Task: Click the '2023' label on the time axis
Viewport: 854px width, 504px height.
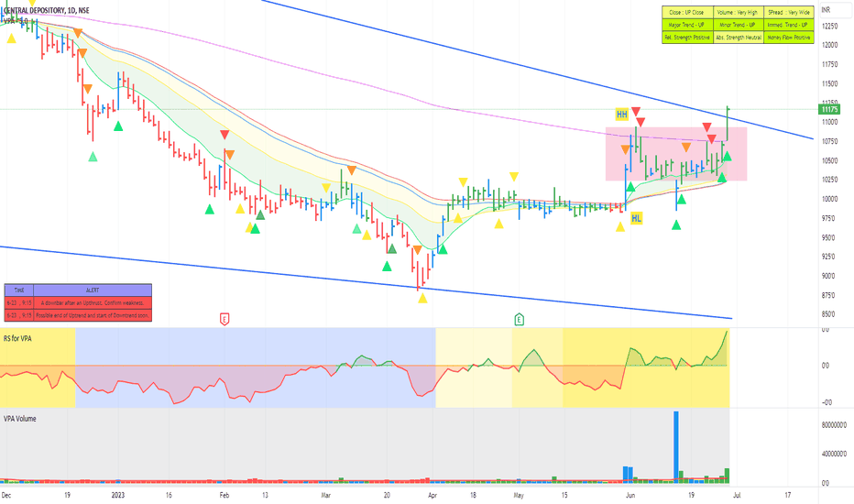Action: pyautogui.click(x=117, y=495)
